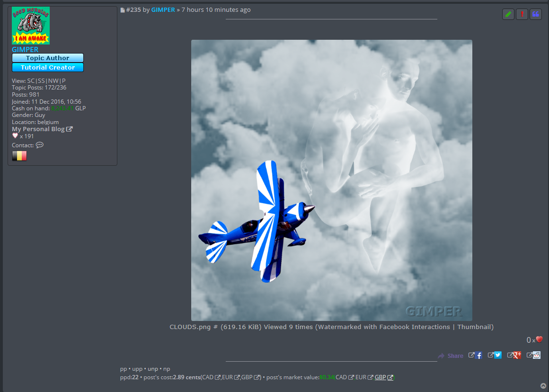Convert post's cost to EUR

231,377
